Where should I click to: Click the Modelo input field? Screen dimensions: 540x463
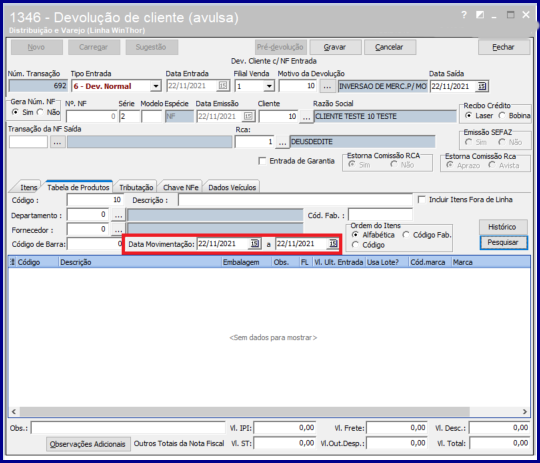tap(152, 116)
